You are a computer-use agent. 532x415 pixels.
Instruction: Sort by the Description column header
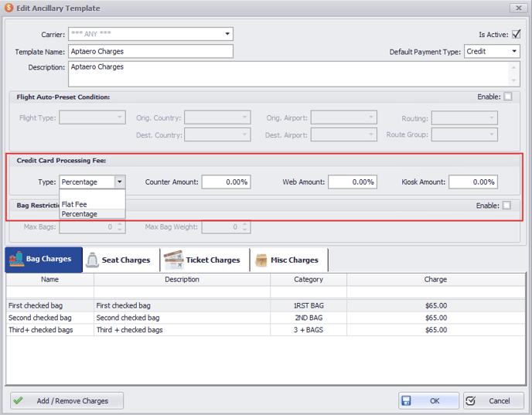point(182,280)
